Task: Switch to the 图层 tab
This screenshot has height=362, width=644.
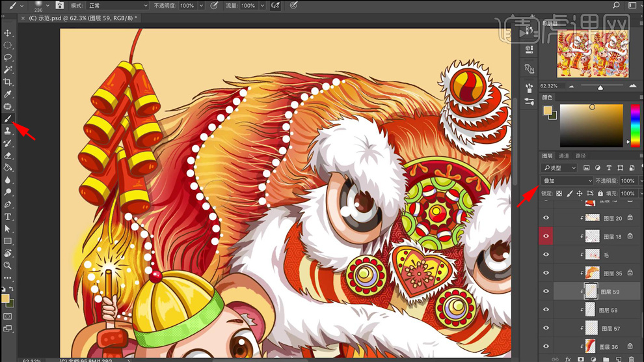Action: pyautogui.click(x=547, y=156)
